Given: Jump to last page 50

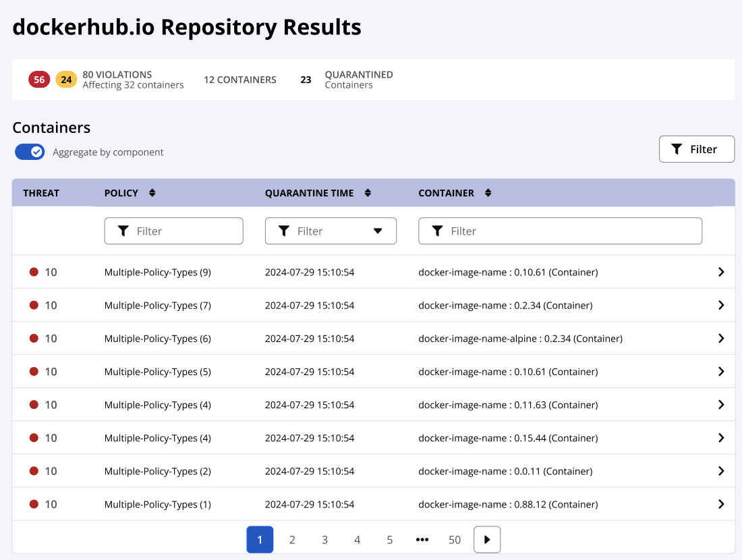Looking at the screenshot, I should [x=455, y=540].
